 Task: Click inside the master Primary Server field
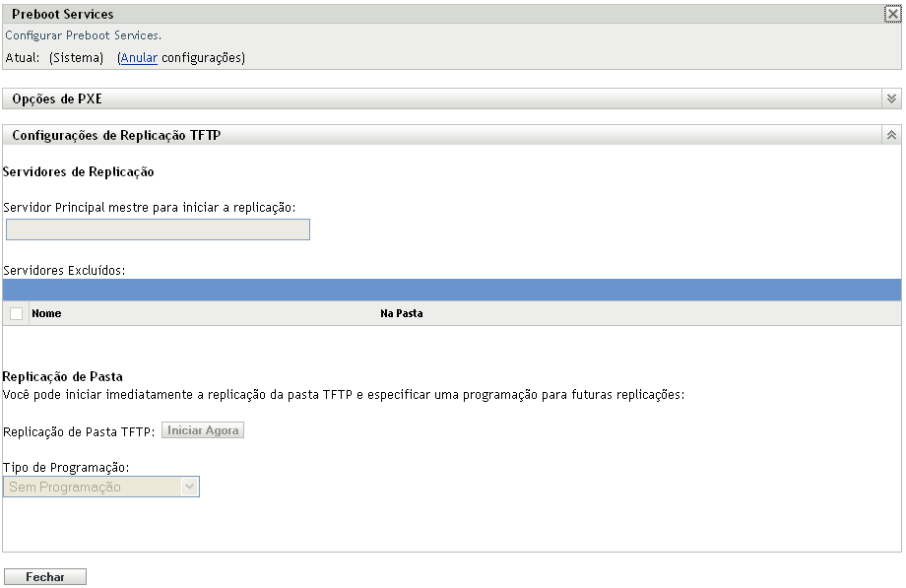click(x=158, y=229)
